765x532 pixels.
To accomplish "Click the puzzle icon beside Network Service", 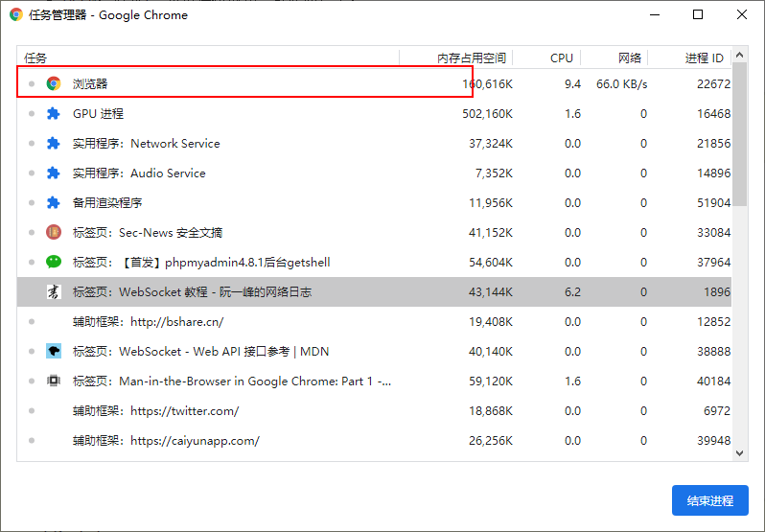I will coord(53,144).
